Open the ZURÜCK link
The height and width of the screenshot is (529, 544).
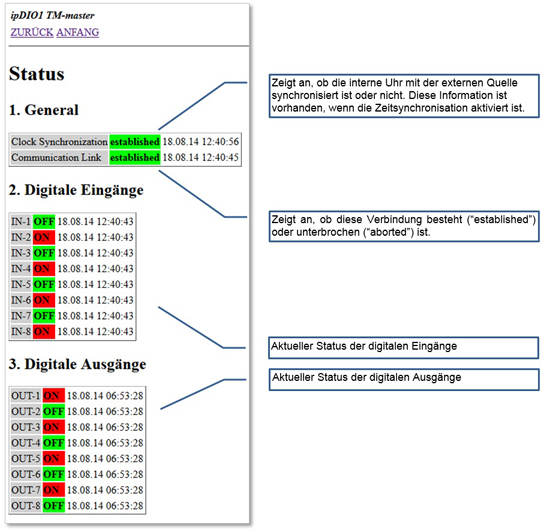pos(32,32)
